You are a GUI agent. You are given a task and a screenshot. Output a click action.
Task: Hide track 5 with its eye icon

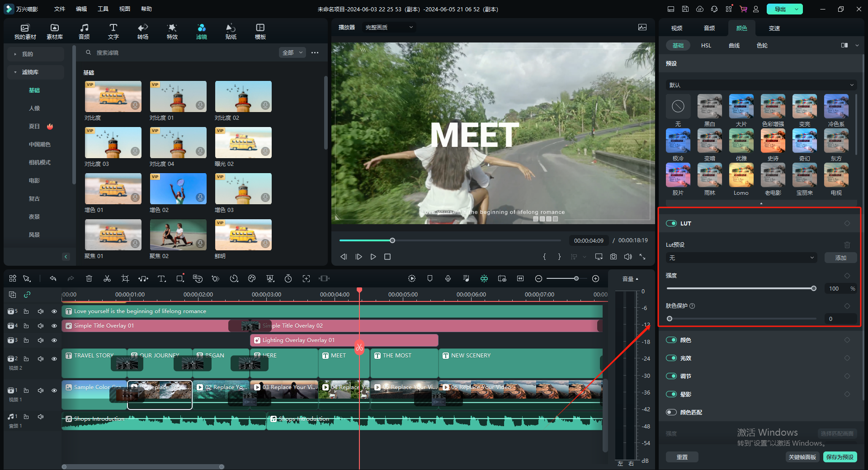[x=54, y=311]
